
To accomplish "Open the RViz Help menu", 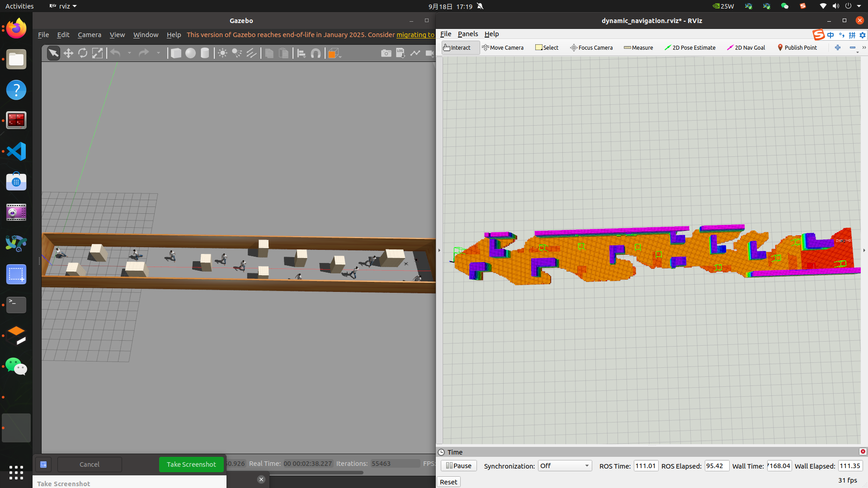I will coord(491,34).
